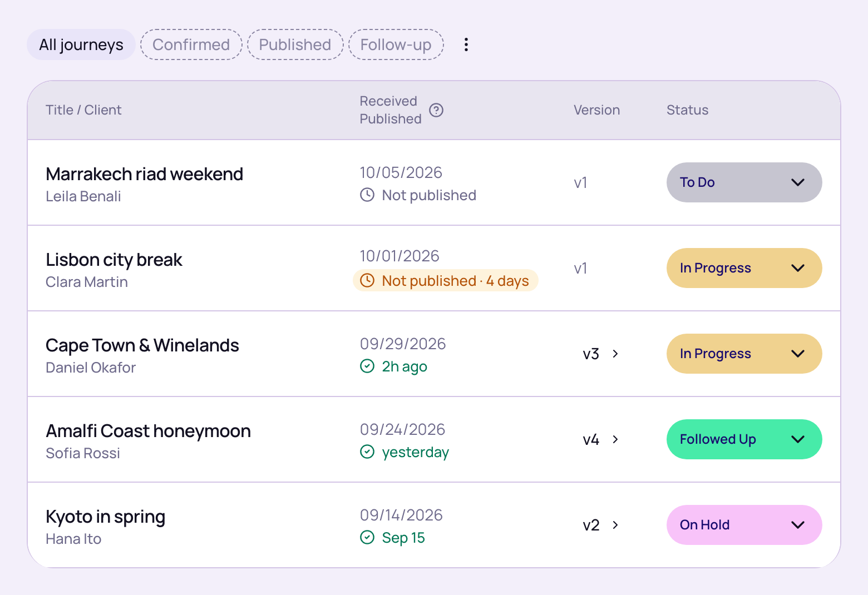Open the Followed Up status dropdown
Screen dimensions: 868x595
(x=744, y=439)
